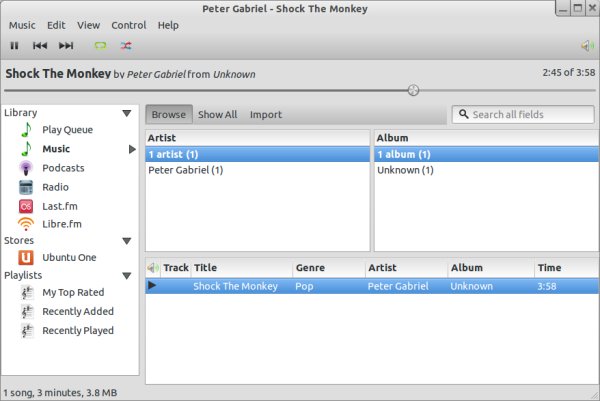Select 'Unknown (1)' album row
This screenshot has height=401, width=600.
coord(487,170)
